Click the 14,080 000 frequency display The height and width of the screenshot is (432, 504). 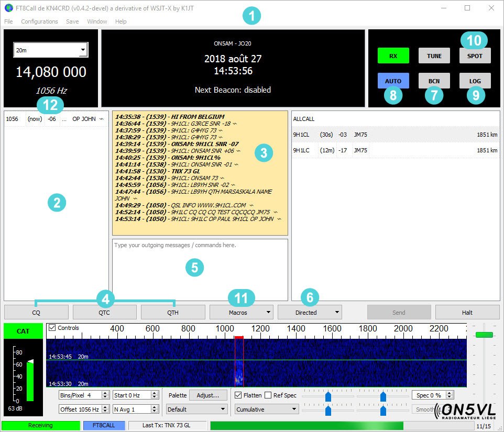[x=51, y=72]
